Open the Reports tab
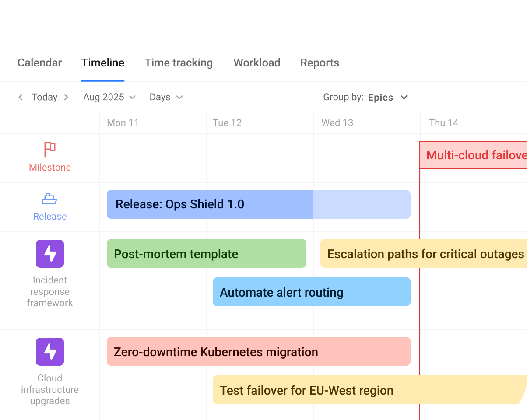527x420 pixels. pos(320,63)
